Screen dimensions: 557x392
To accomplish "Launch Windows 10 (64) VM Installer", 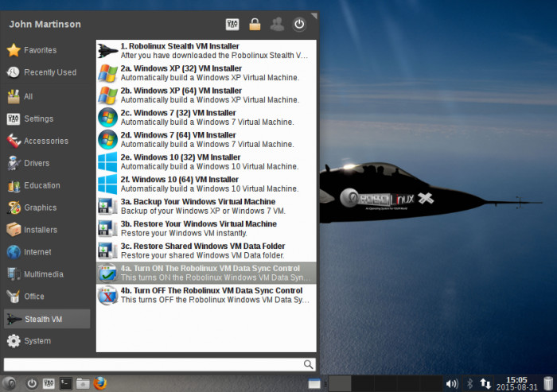I will [x=206, y=184].
